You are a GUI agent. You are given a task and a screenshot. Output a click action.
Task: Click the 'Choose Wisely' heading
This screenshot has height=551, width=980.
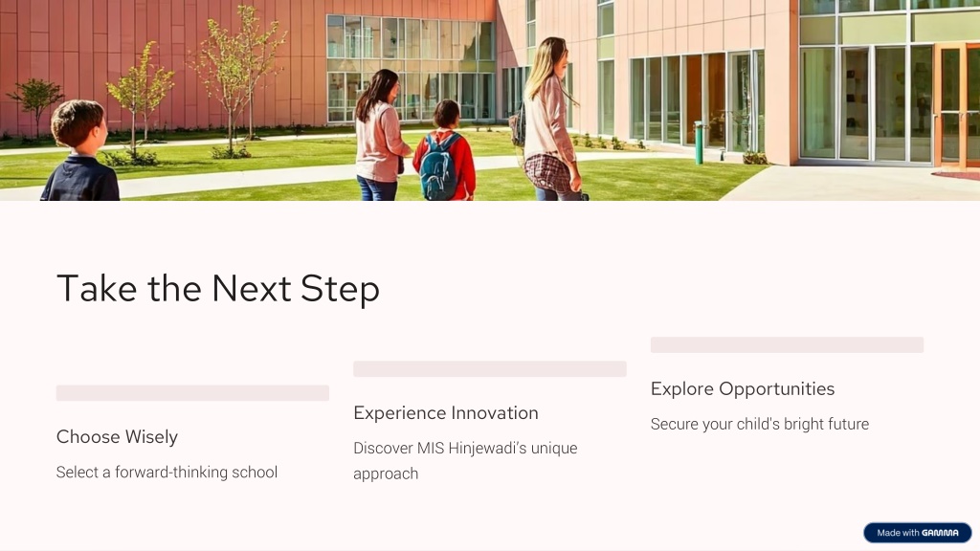[117, 436]
